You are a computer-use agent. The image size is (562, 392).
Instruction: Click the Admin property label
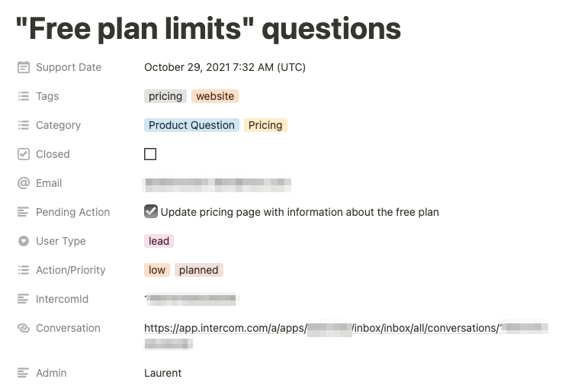tap(51, 373)
